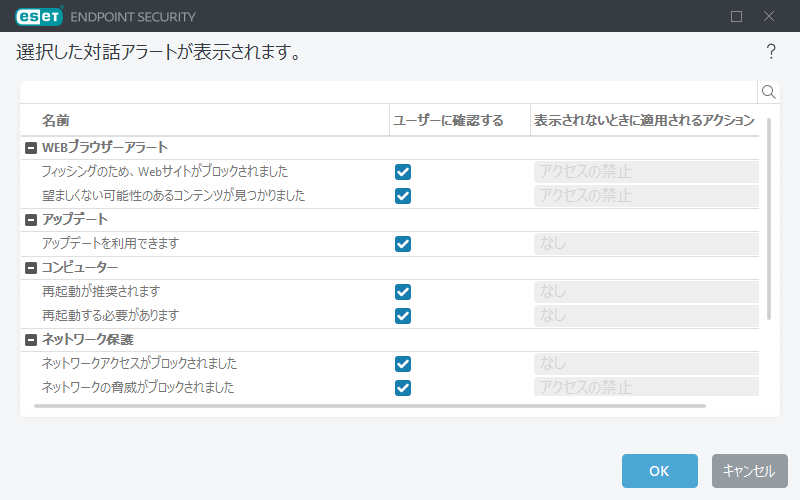Click the ネットワーク保護 group label

88,339
